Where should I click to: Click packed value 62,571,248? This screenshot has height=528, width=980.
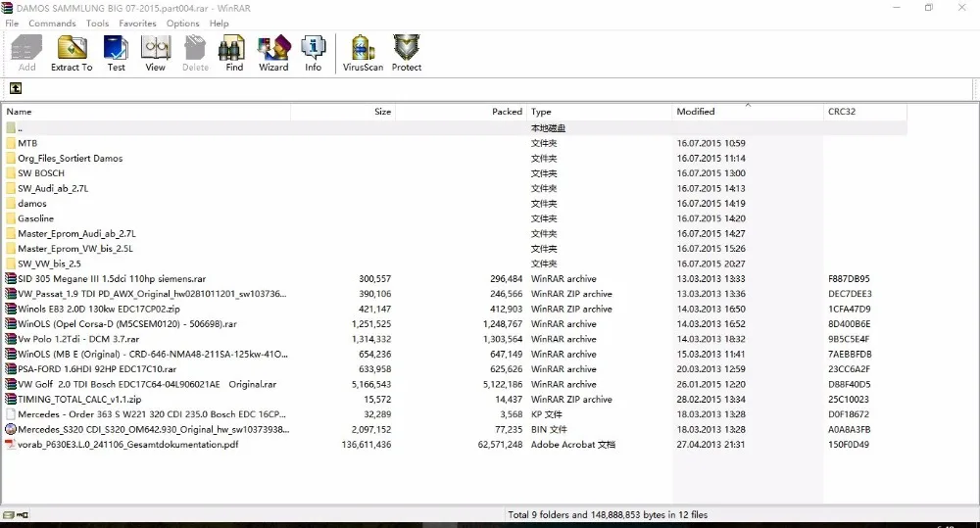(x=500, y=445)
